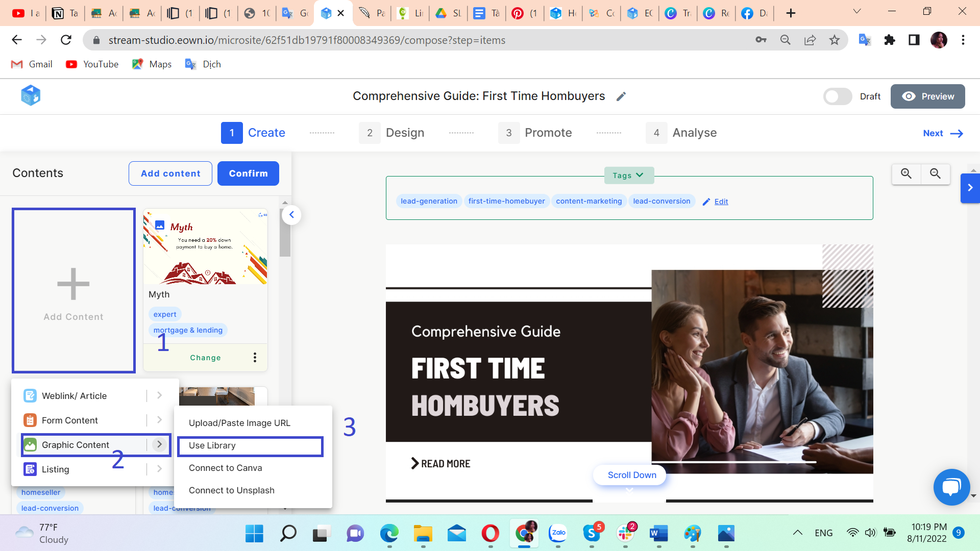Open Microsoft Word from the taskbar
The image size is (980, 551).
[658, 534]
